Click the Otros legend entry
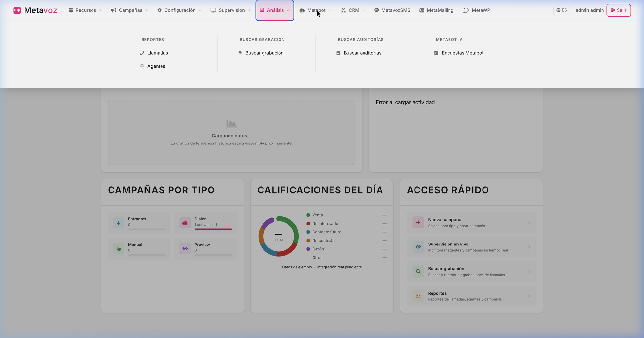The width and height of the screenshot is (644, 338). tap(317, 258)
